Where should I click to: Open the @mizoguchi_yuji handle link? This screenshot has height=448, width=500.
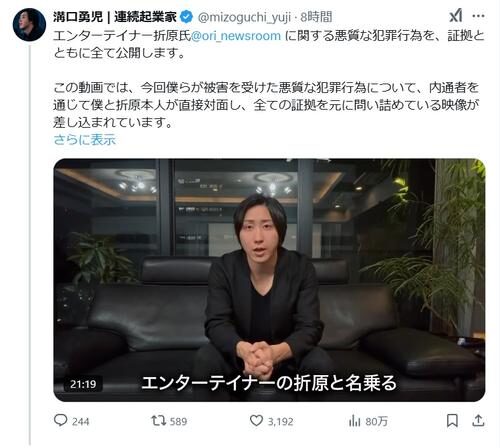(x=245, y=17)
